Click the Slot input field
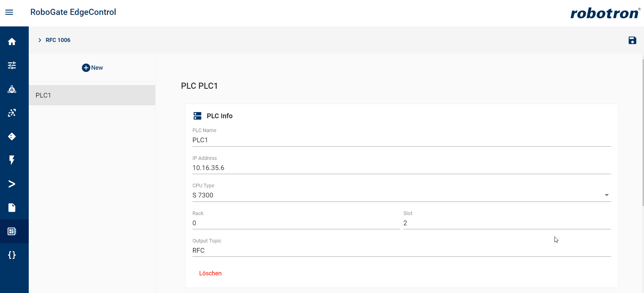644x293 pixels. [507, 223]
